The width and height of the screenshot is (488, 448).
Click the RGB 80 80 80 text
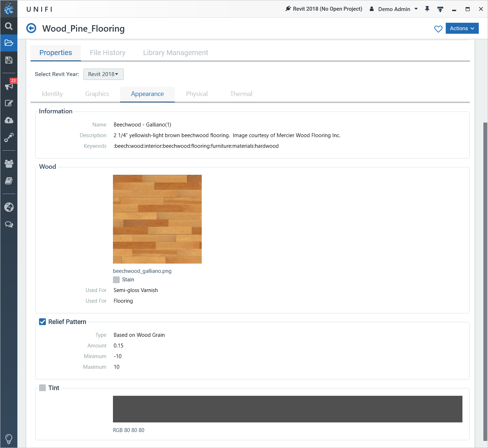coord(129,430)
